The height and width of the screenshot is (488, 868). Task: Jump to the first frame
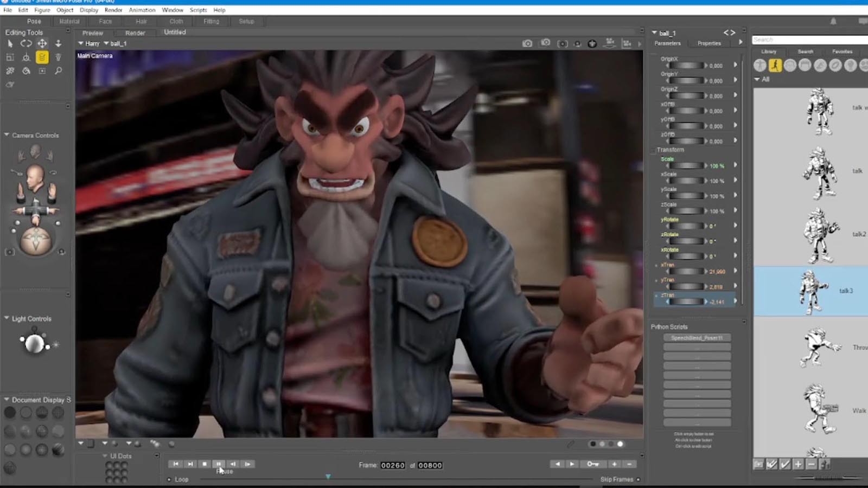pos(176,464)
